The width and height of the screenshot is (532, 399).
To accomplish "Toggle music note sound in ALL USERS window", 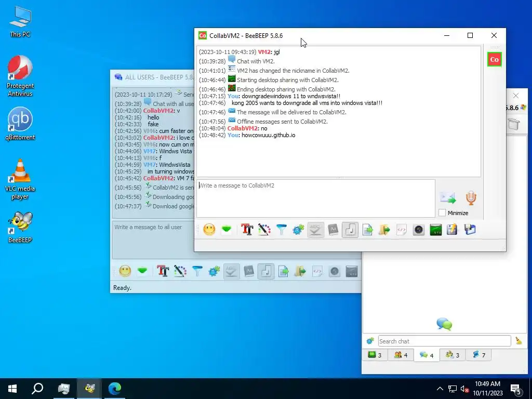I will 266,271.
